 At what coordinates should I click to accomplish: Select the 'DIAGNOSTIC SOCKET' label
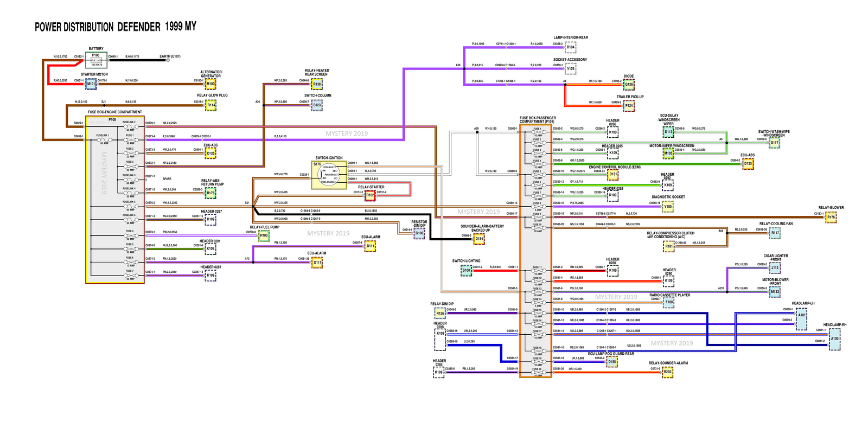(x=668, y=197)
